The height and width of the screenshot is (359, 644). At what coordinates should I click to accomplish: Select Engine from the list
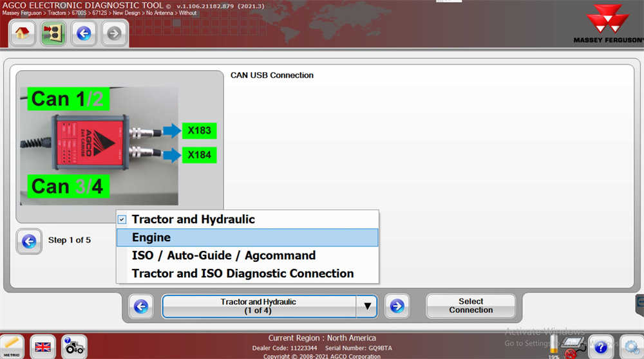(x=247, y=237)
